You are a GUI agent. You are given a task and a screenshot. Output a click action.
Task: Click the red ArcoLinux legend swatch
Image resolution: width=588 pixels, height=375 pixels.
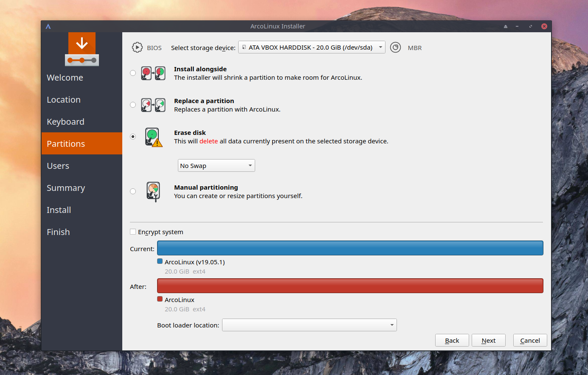[160, 299]
